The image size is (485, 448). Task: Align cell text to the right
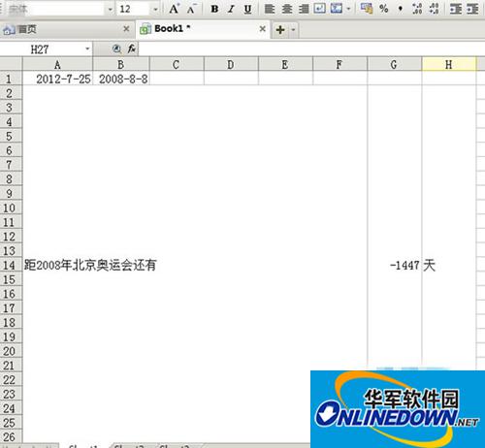pyautogui.click(x=304, y=9)
